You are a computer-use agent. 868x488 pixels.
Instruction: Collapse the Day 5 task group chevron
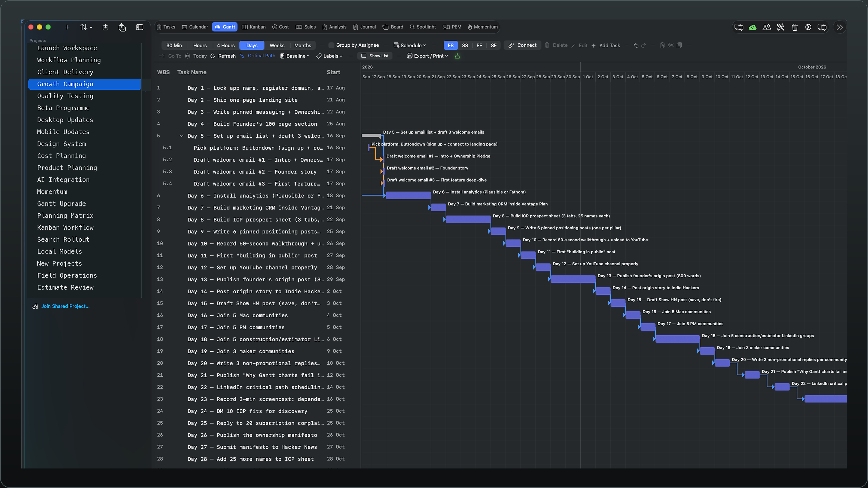[x=181, y=136]
